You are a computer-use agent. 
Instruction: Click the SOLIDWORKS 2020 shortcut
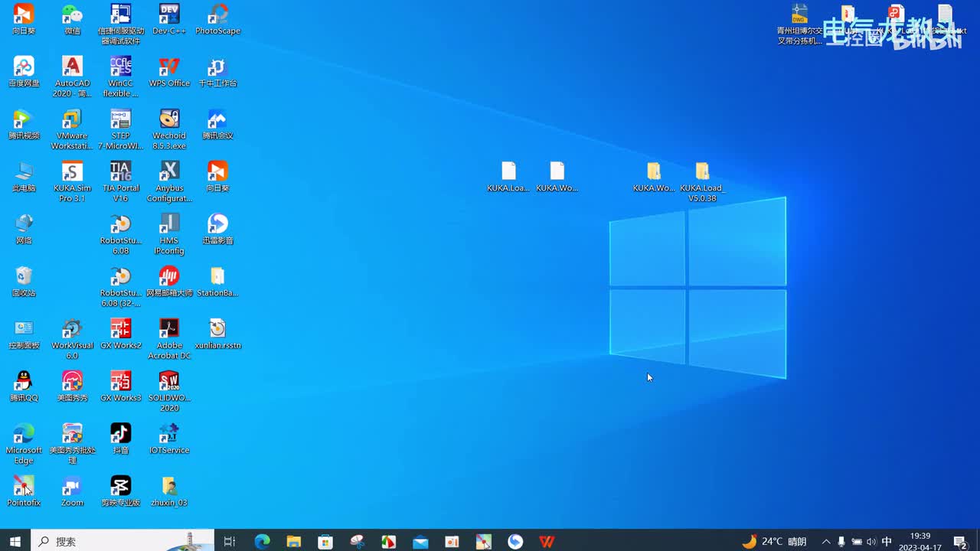tap(169, 391)
